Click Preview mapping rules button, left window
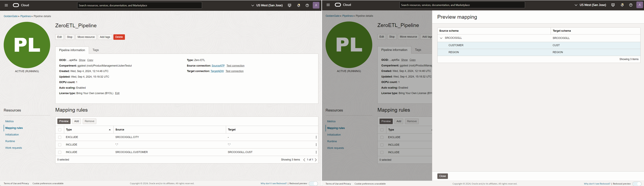The width and height of the screenshot is (644, 186). click(64, 121)
